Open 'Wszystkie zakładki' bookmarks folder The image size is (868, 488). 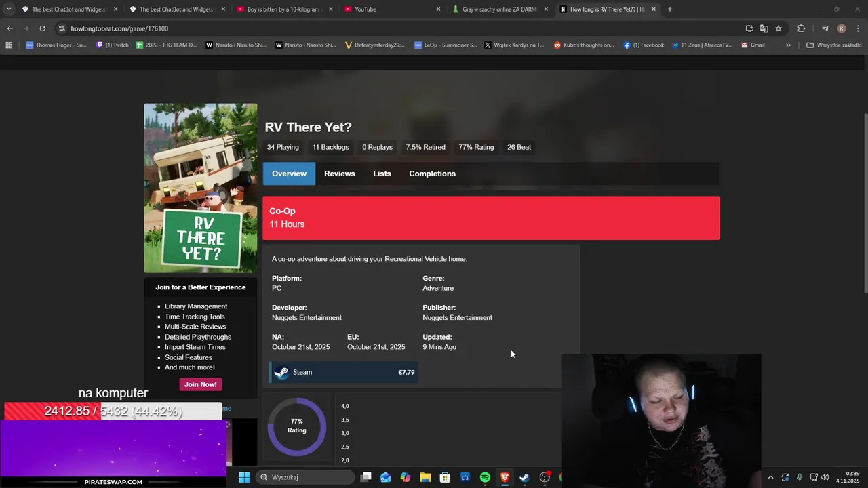coord(833,45)
